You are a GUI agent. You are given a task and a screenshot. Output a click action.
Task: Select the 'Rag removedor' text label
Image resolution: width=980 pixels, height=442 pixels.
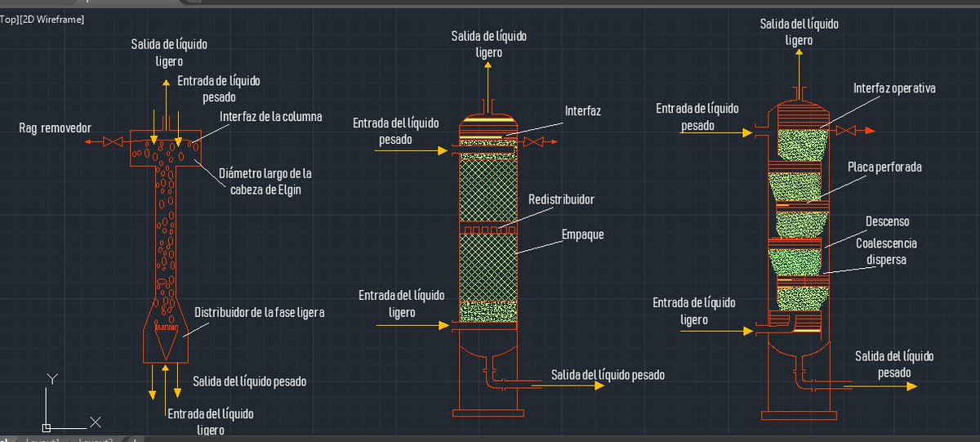[x=55, y=128]
